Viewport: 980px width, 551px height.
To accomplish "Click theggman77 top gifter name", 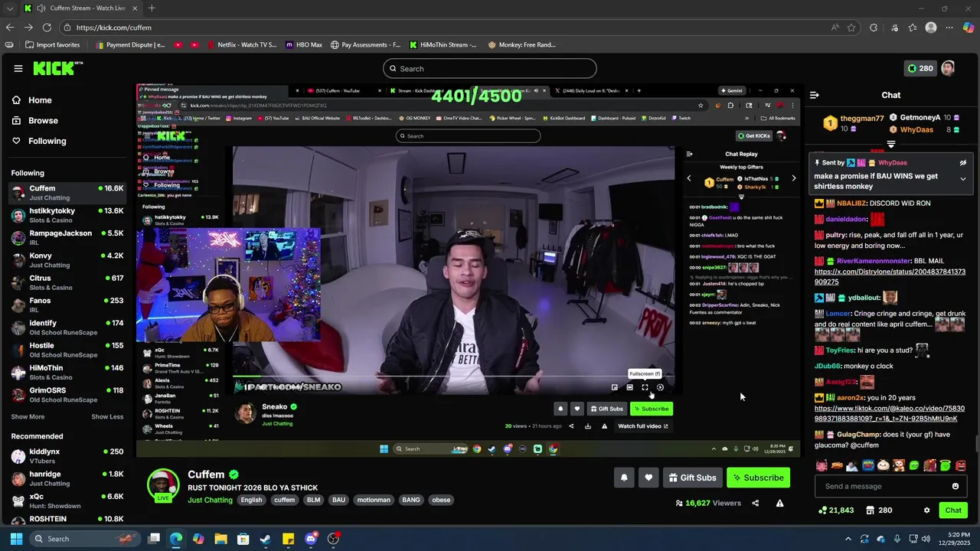I will (x=862, y=119).
